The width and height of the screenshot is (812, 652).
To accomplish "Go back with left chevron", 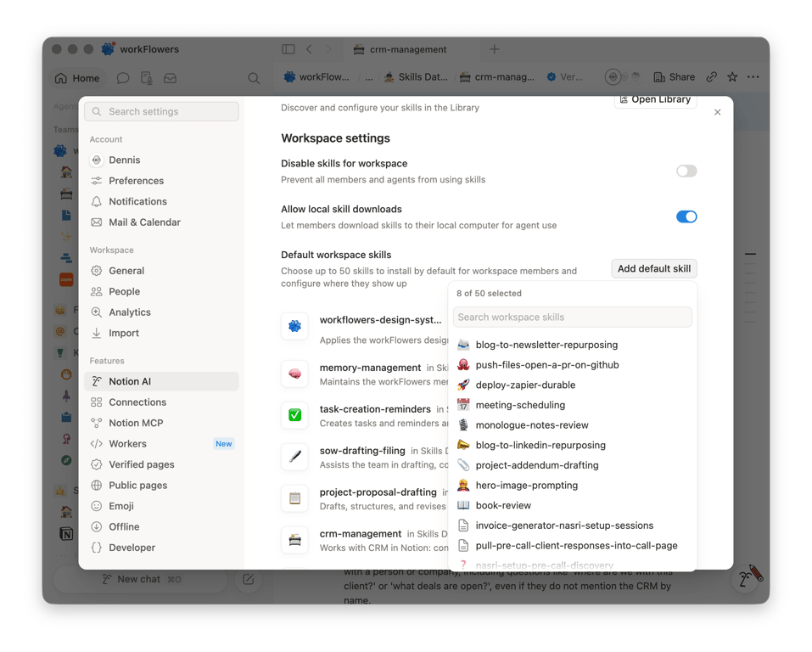I will (x=309, y=49).
